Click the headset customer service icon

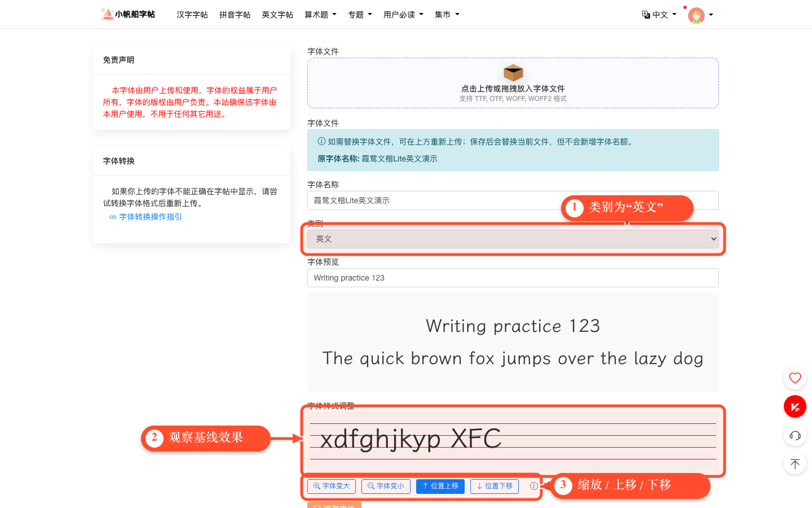(x=795, y=435)
